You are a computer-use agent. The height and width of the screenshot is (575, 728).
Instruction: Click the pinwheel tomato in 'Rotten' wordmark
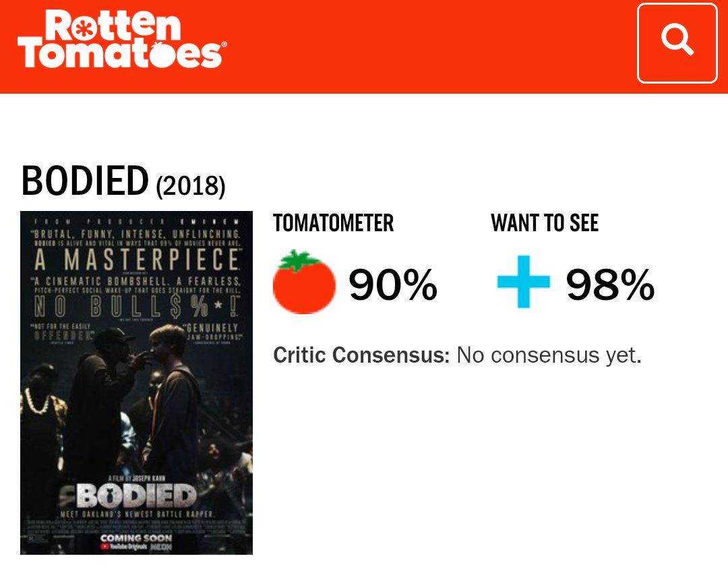point(84,28)
